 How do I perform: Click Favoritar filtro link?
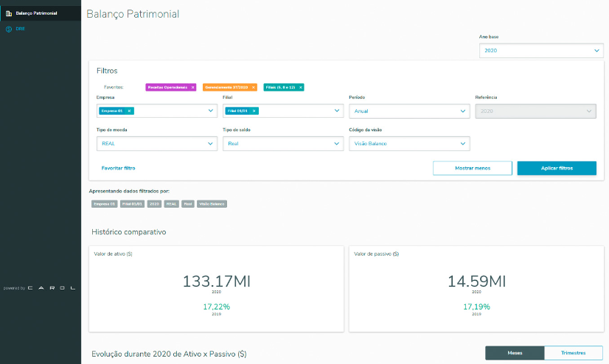coord(118,168)
